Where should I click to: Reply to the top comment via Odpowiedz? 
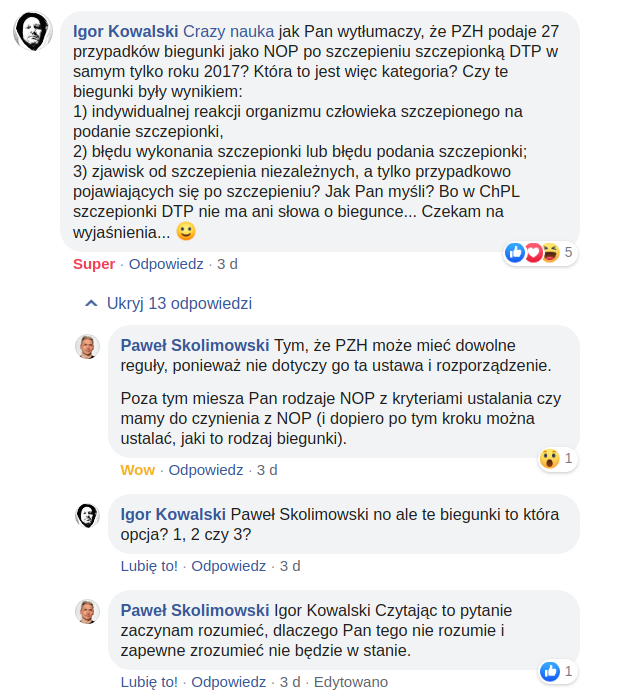(x=166, y=264)
